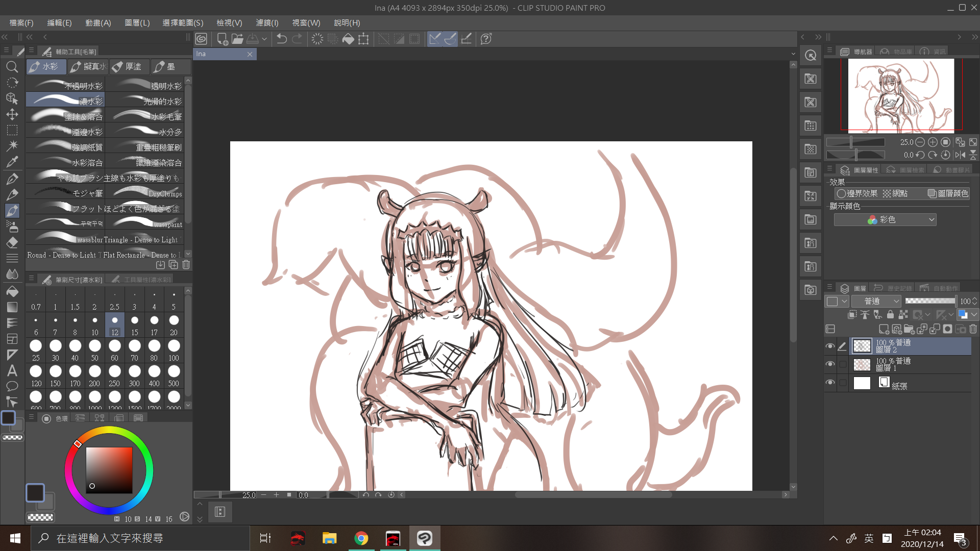Select the Fill bucket tool
Screen dimensions: 980x551
pyautogui.click(x=12, y=291)
